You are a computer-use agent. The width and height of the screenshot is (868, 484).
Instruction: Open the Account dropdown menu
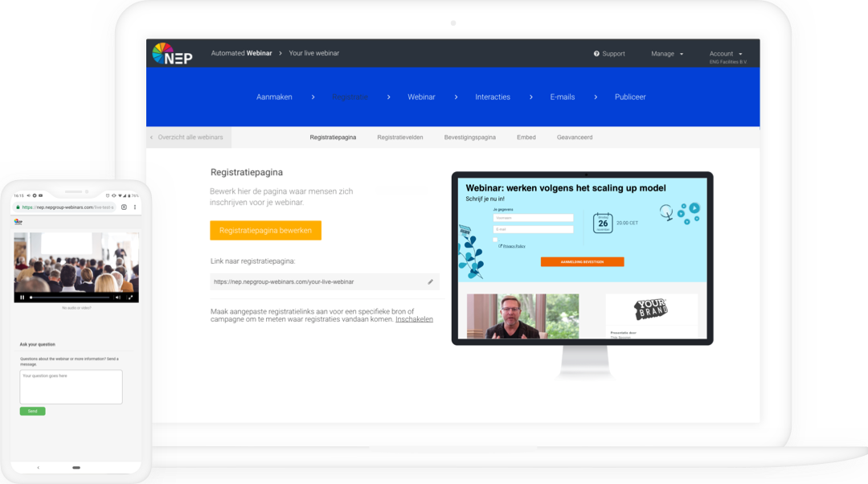click(x=726, y=54)
